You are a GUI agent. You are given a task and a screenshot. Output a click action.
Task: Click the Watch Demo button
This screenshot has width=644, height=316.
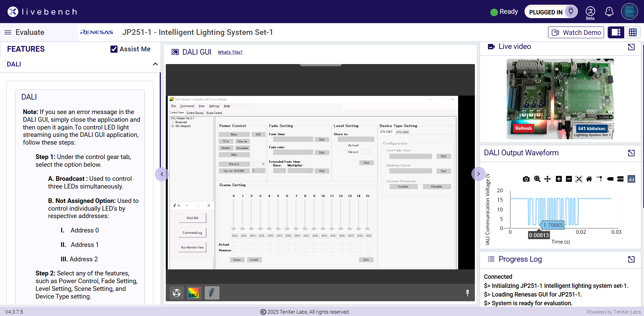tap(576, 33)
